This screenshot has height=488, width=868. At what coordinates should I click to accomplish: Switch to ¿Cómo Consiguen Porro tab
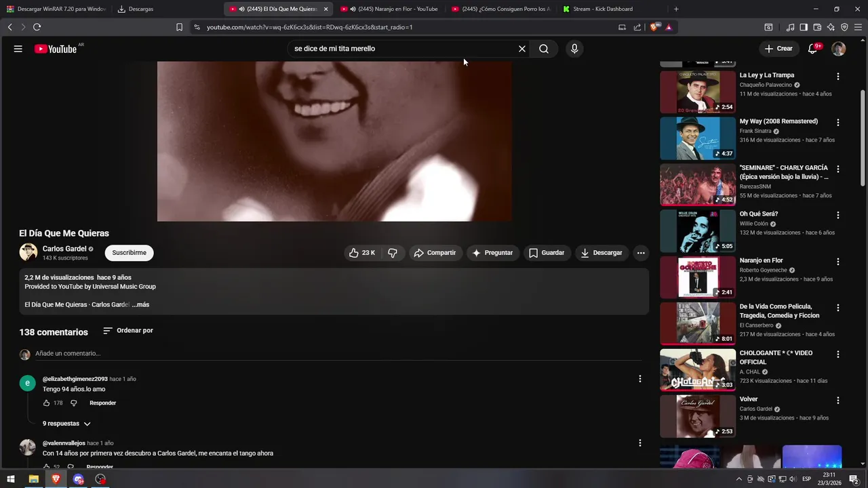(501, 9)
